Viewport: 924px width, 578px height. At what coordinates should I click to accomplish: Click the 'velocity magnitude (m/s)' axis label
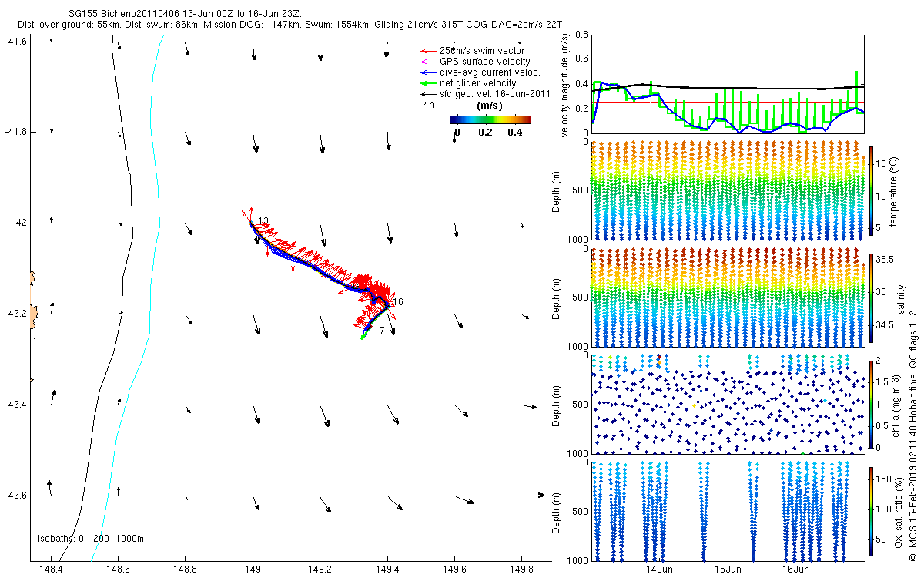(x=565, y=85)
